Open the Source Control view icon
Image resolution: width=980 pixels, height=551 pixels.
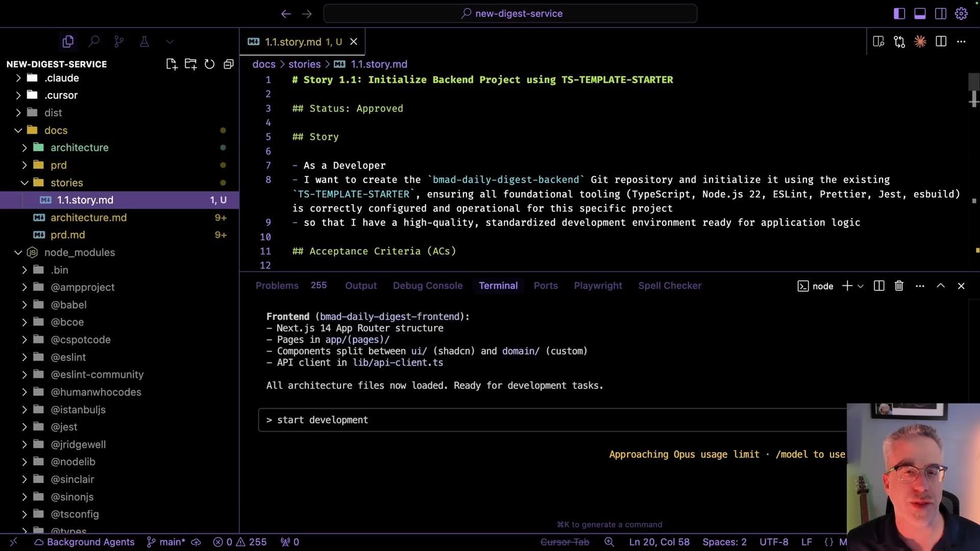[x=119, y=42]
